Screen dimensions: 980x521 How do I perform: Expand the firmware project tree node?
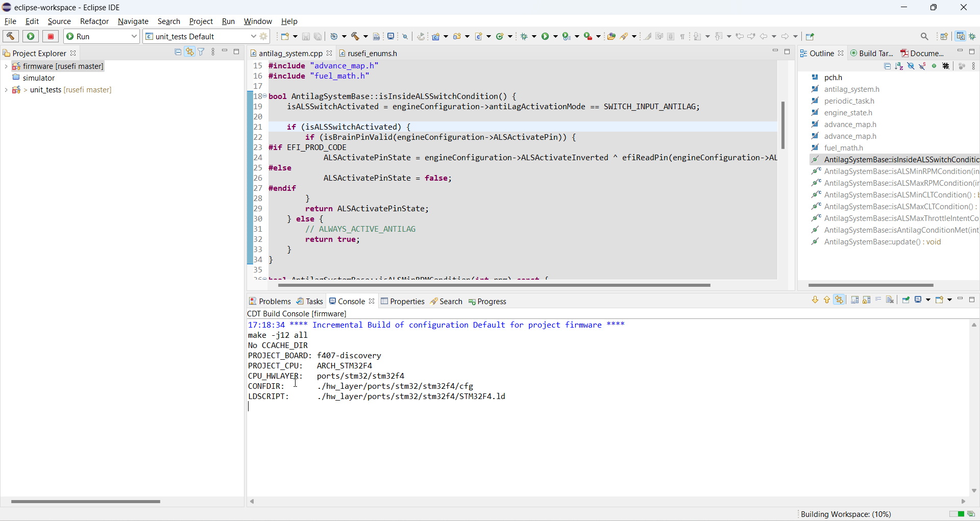coord(6,66)
